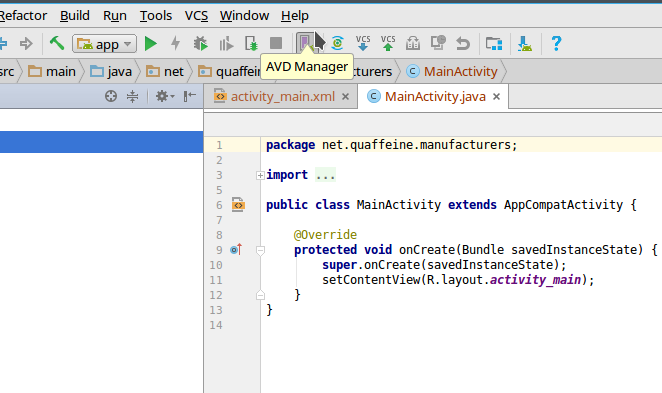Open the Window menu
Viewport: 662px width, 393px height.
(x=244, y=16)
